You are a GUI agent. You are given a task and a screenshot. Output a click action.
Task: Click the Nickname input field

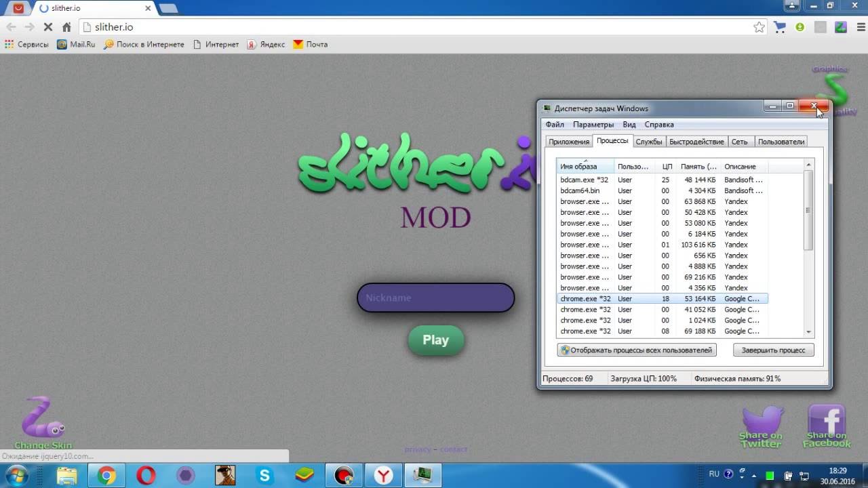[436, 298]
